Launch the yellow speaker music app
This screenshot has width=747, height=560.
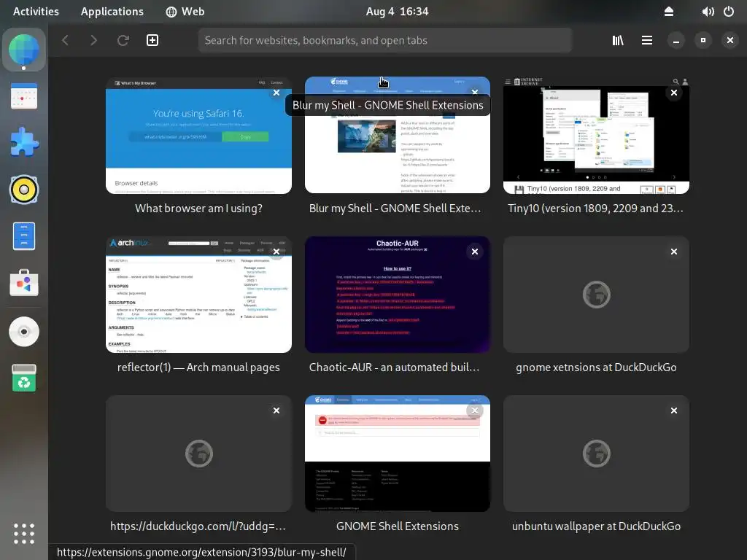[24, 190]
